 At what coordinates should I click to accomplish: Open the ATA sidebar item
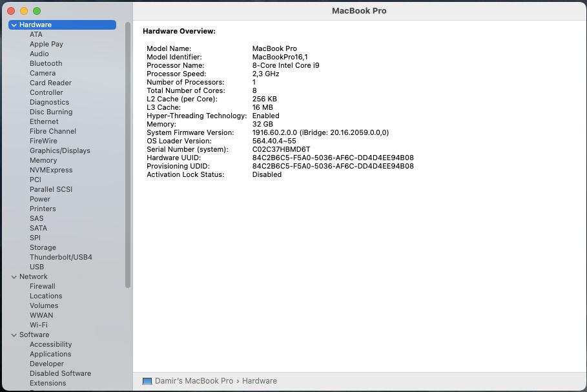pyautogui.click(x=36, y=34)
